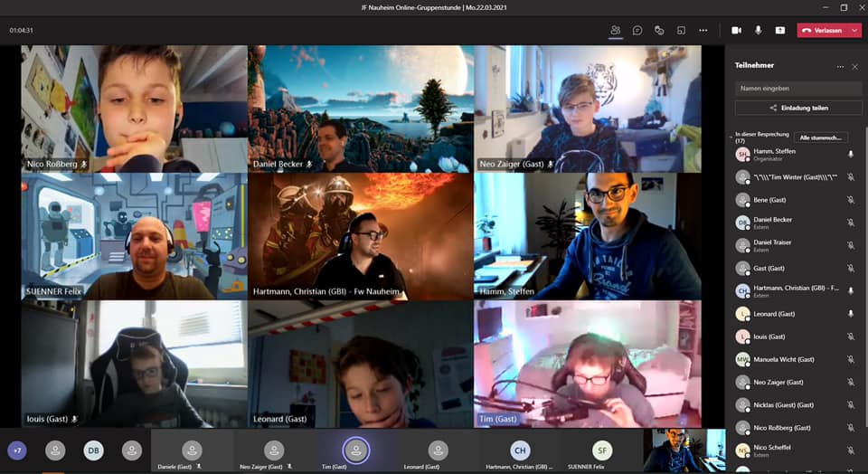Open the meeting chat panel
Screen dimensions: 868x474
click(637, 30)
